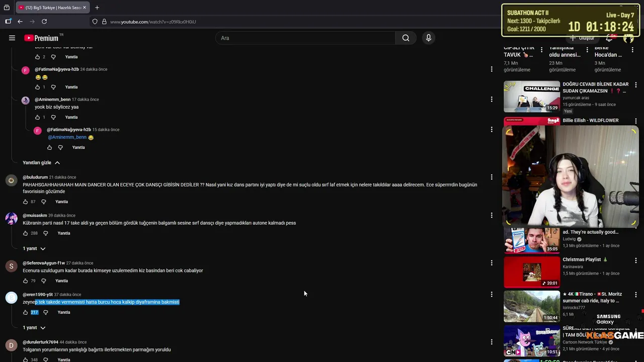Click the 'Oluştur' create button

pyautogui.click(x=582, y=38)
